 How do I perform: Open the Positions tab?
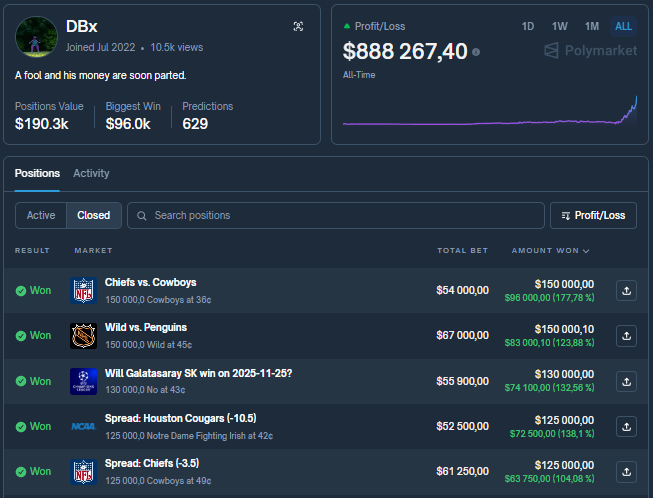[37, 174]
